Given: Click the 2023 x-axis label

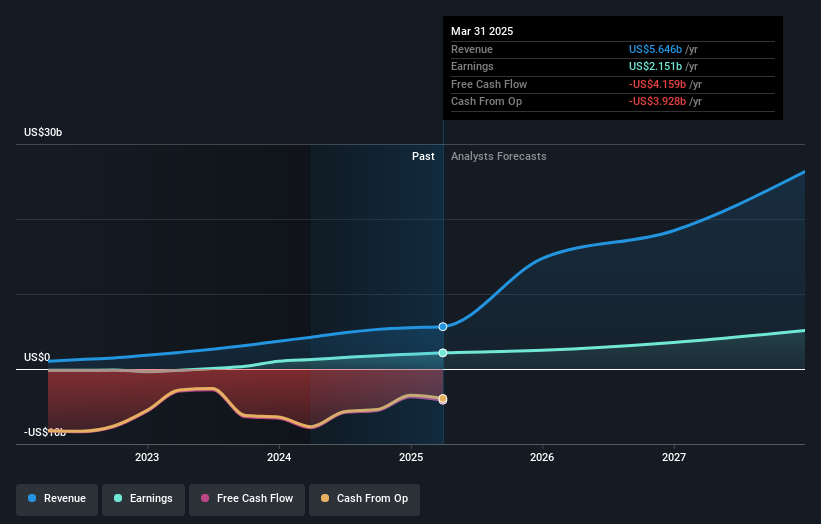Looking at the screenshot, I should [x=147, y=458].
